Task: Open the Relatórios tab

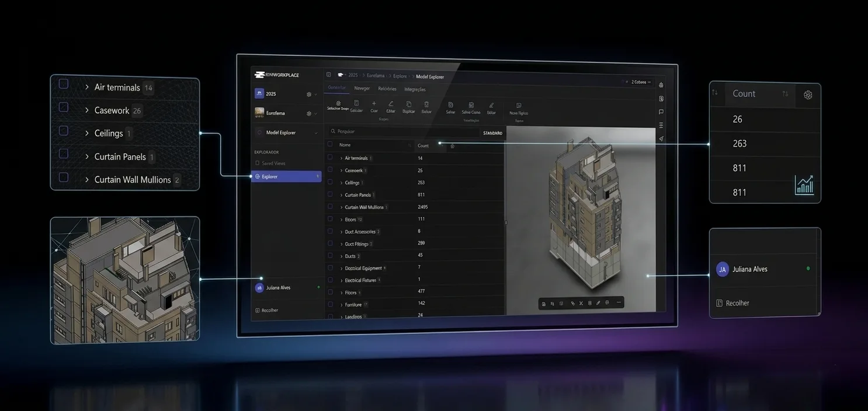Action: coord(387,89)
